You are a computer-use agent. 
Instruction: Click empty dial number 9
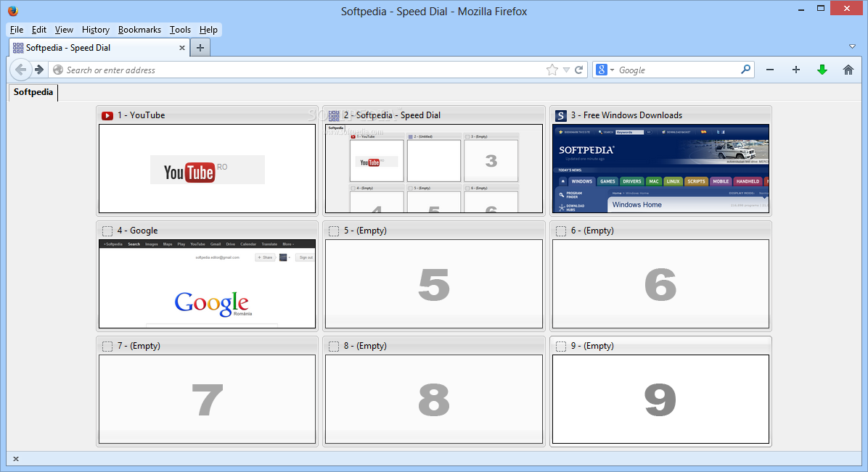pos(660,399)
